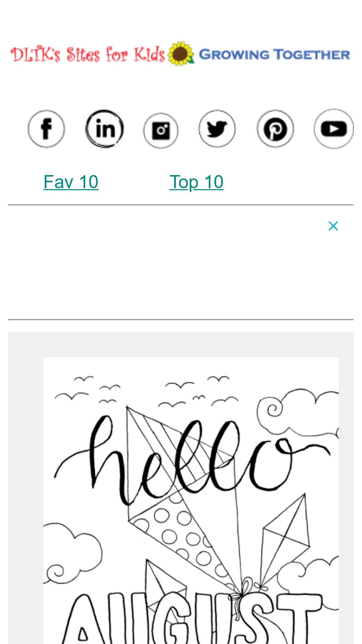Click the empty advertisement banner area
The image size is (362, 644).
[181, 262]
